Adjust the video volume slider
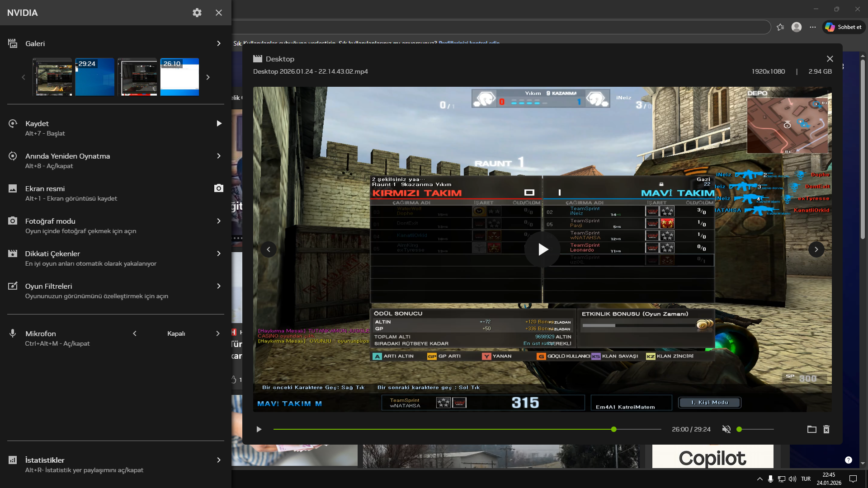Image resolution: width=868 pixels, height=488 pixels. [755, 429]
